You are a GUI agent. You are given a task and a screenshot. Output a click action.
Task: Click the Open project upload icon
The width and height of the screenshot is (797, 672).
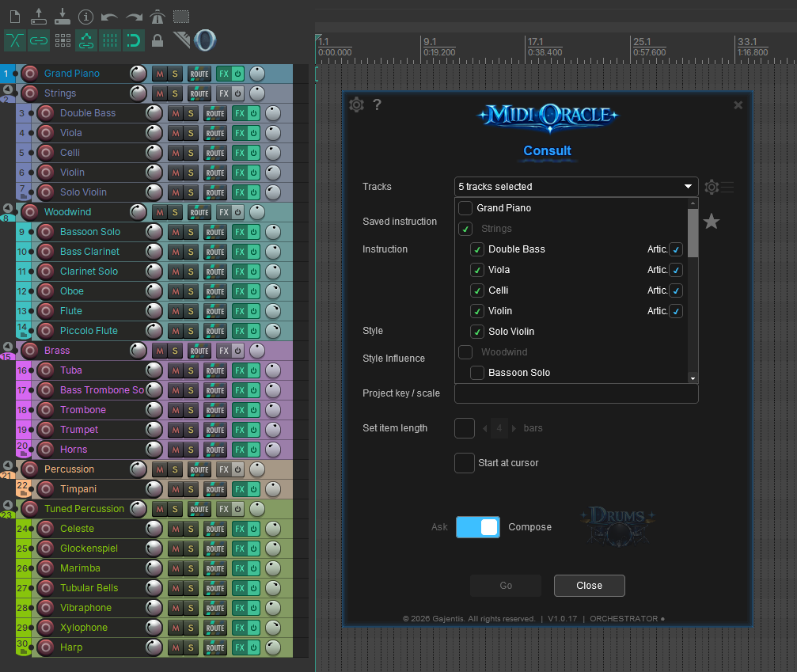click(x=39, y=17)
